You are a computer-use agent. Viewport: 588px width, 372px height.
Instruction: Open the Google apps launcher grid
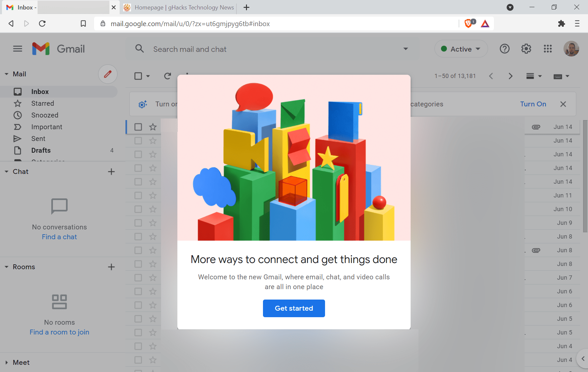pyautogui.click(x=548, y=49)
